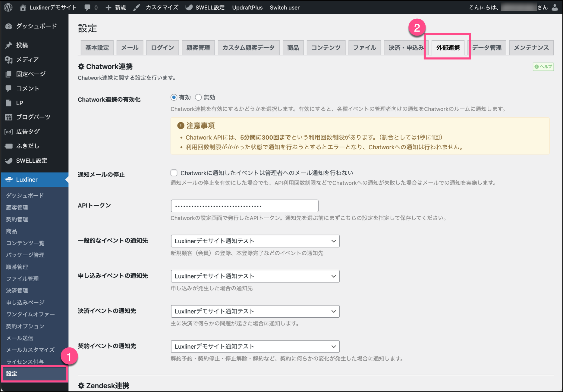The width and height of the screenshot is (563, 392).
Task: Open the site home icon in admin bar
Action: tap(23, 8)
